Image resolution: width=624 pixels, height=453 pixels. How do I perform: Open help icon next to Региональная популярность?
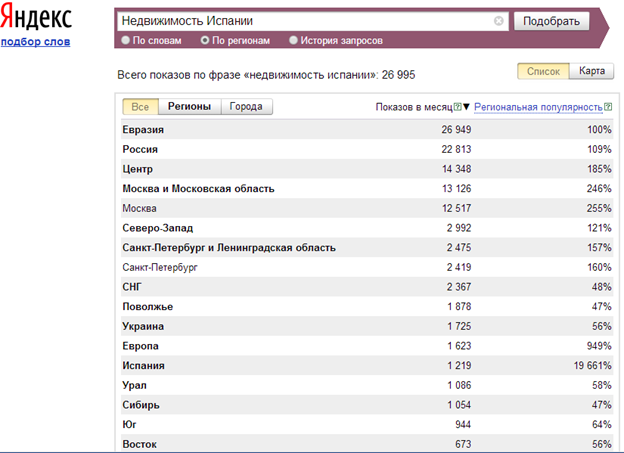click(608, 107)
